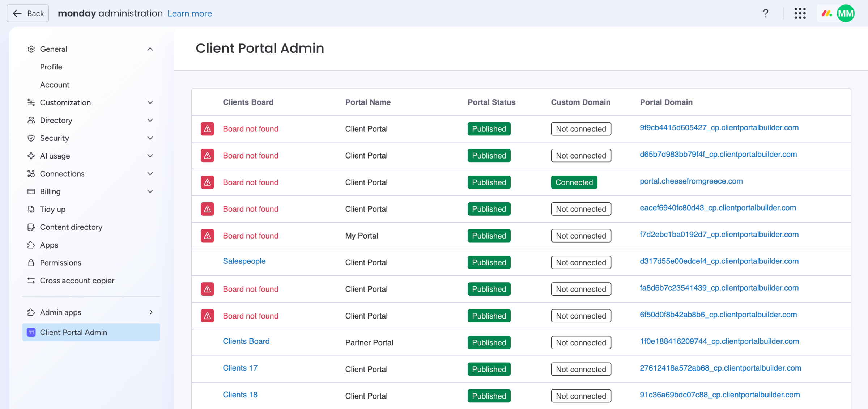
Task: Collapse the General section chevron
Action: click(x=150, y=49)
